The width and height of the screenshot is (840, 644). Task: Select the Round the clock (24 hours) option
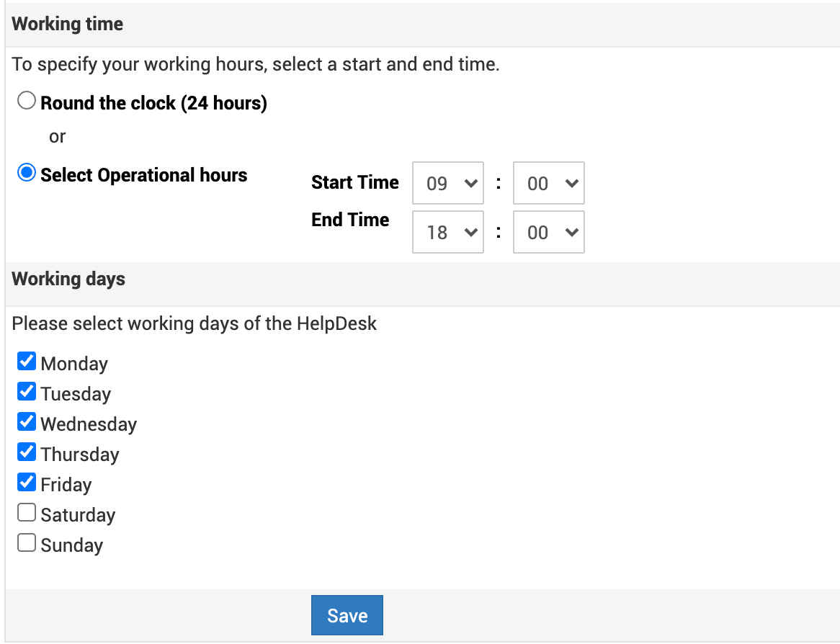point(27,102)
